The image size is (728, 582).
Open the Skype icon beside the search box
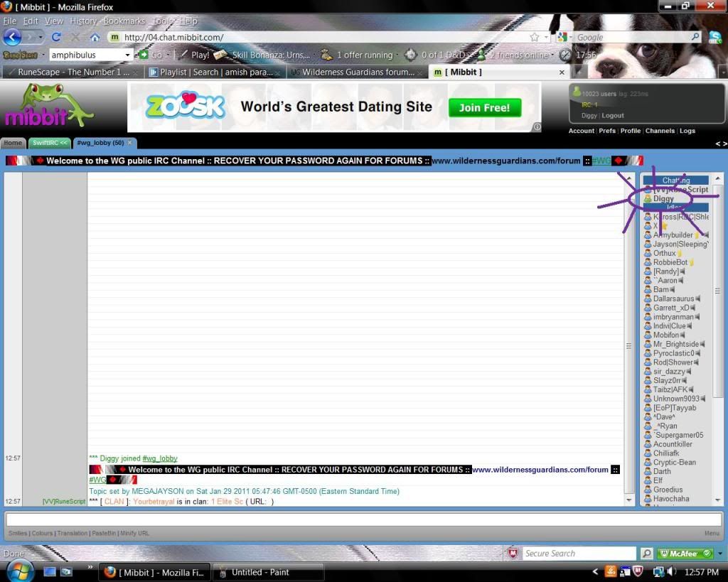point(715,37)
